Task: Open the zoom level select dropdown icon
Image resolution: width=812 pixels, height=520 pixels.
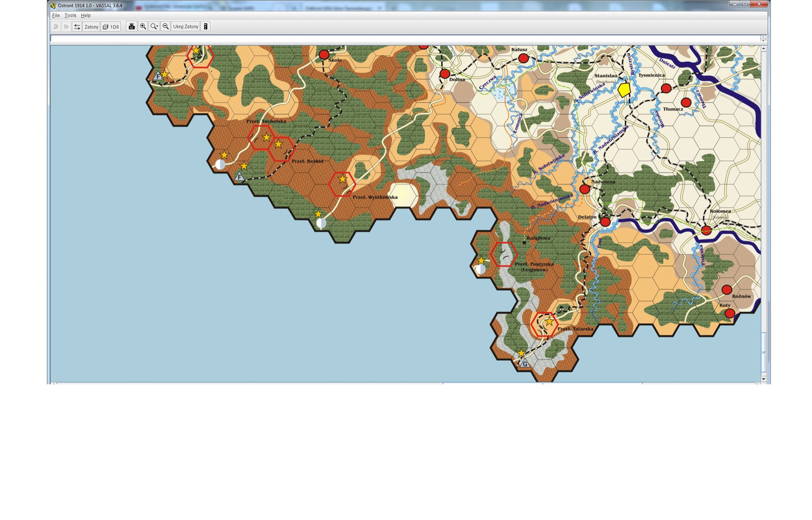Action: point(155,27)
